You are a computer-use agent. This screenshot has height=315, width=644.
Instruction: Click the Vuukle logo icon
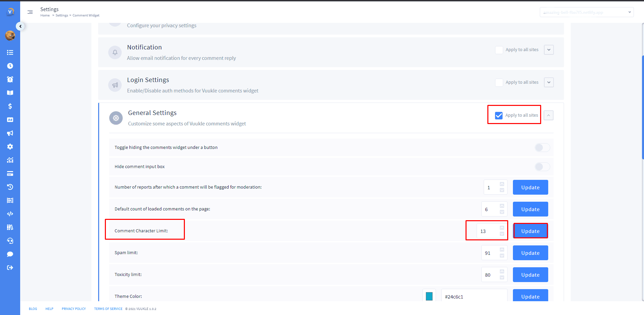pos(10,12)
